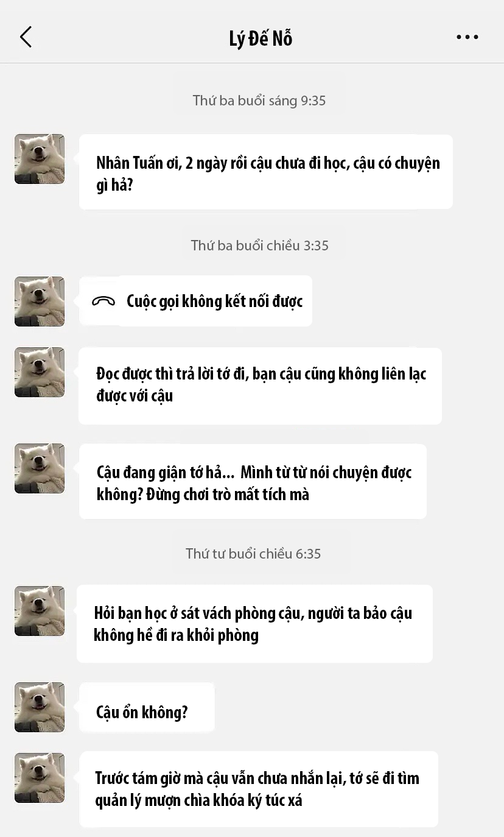Open the avatar beside the 'Nhân Tuấn ơi' message

click(x=40, y=159)
